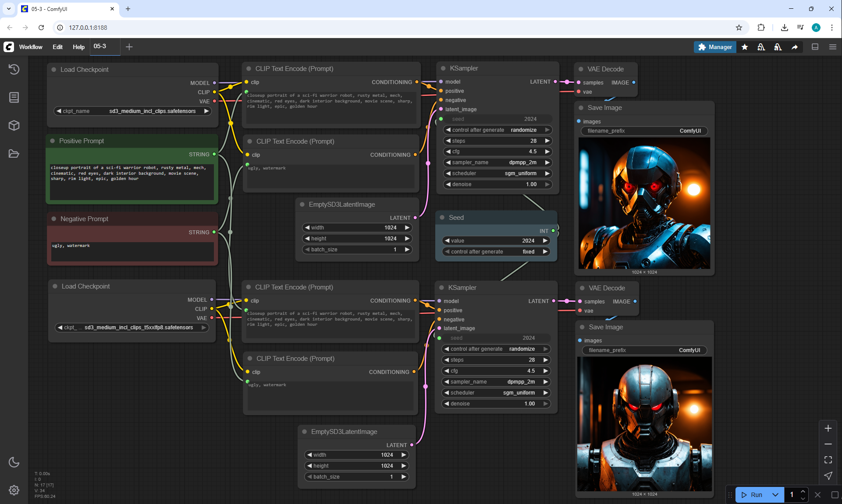
Task: Collapse the Positive Prompt node dot
Action: click(53, 141)
